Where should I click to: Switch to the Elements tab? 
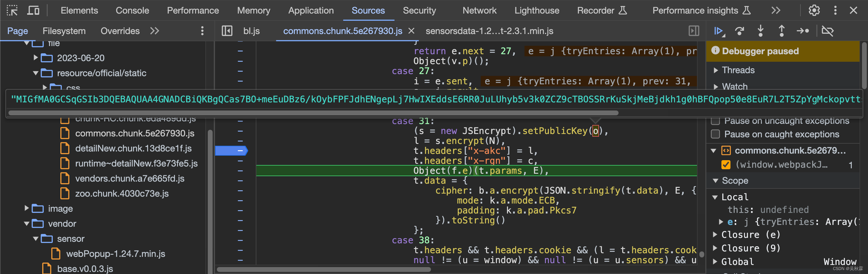(x=79, y=11)
